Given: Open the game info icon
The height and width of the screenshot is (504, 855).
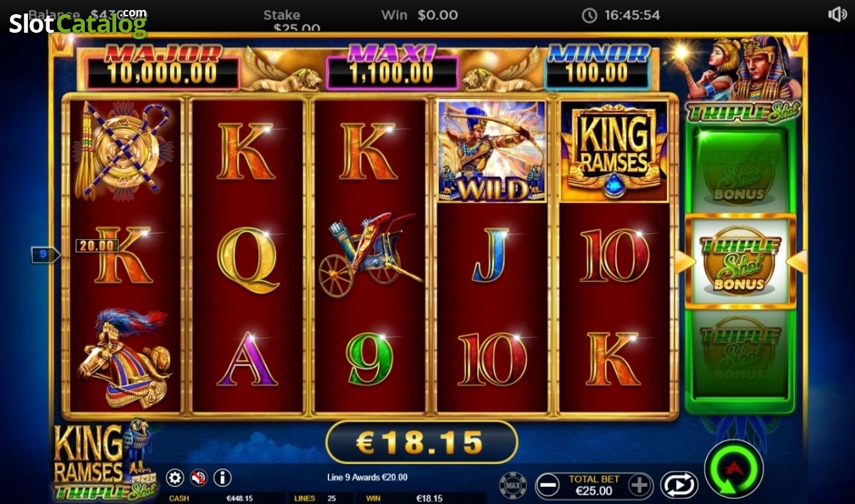Looking at the screenshot, I should pyautogui.click(x=222, y=478).
